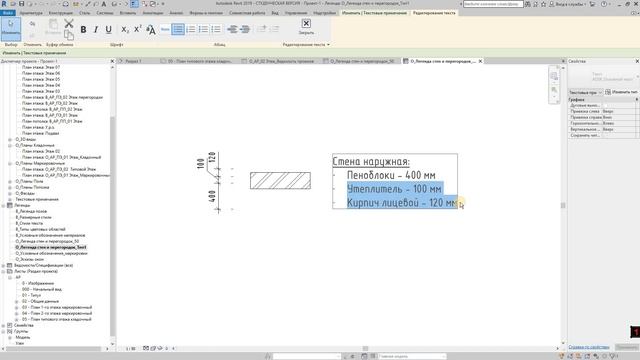The width and height of the screenshot is (640, 360).
Task: Open sheet 000 - Начальный вид
Action: tap(42, 289)
